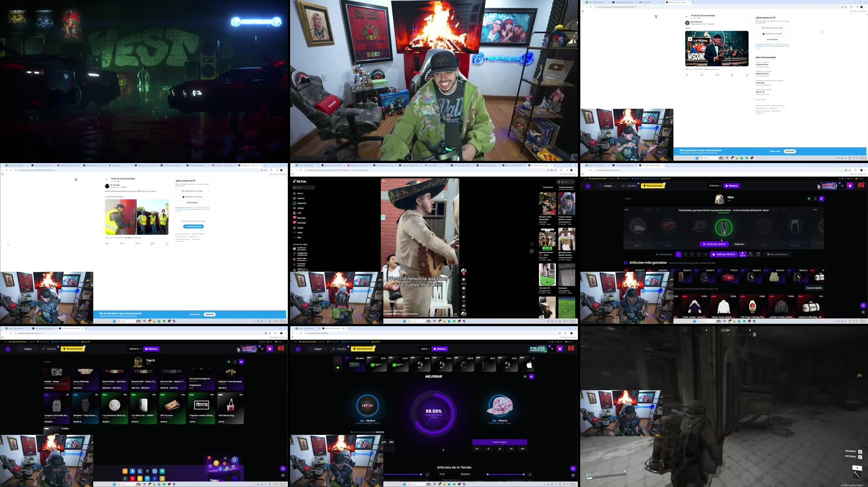Open the LIVE section in the TikTok sidebar
The width and height of the screenshot is (868, 487).
tap(299, 213)
